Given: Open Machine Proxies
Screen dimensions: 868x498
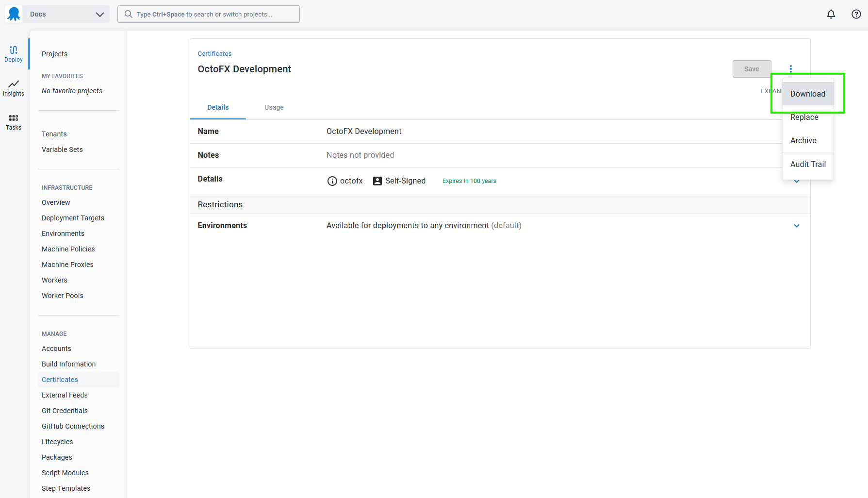Looking at the screenshot, I should [x=67, y=265].
